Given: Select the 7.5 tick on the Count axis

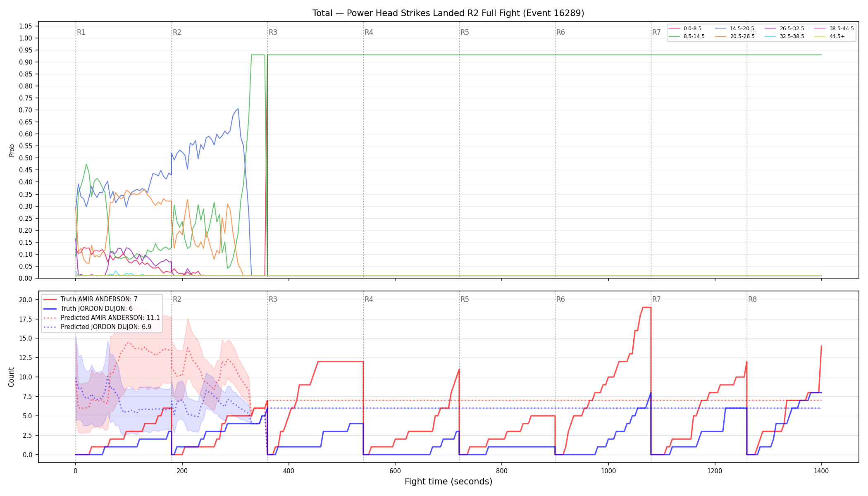Looking at the screenshot, I should [x=27, y=396].
